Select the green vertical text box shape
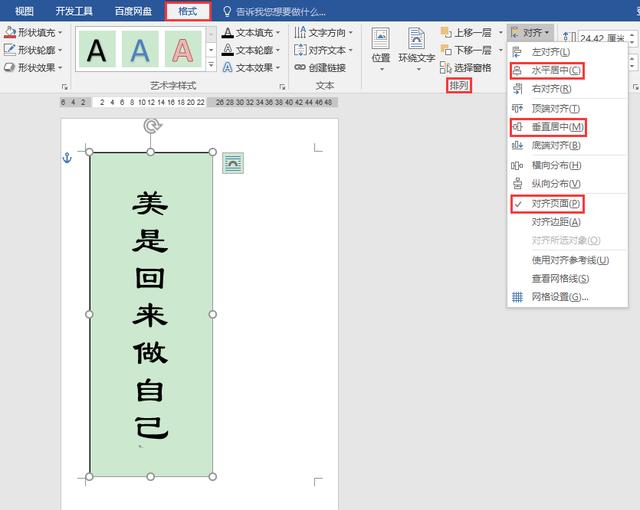Screen dimensions: 640x510 coord(151,314)
